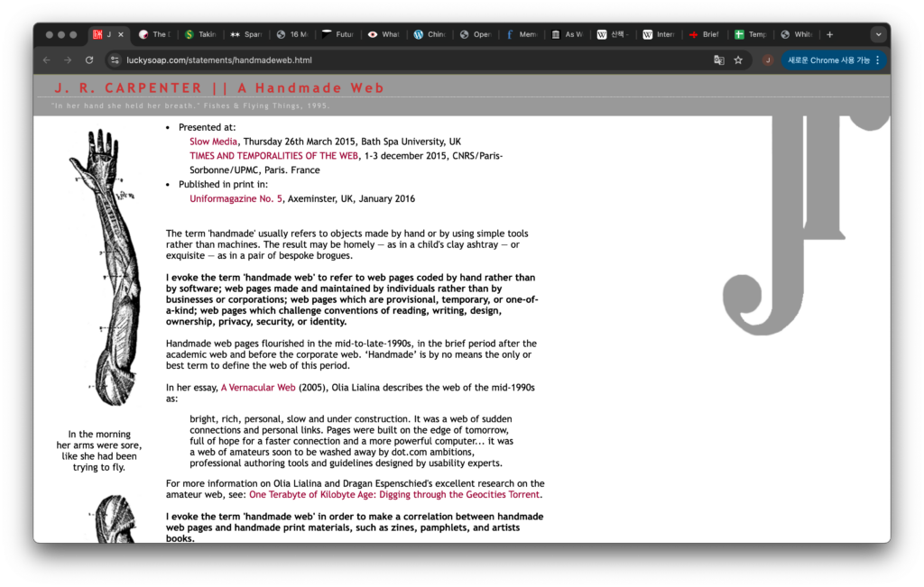The width and height of the screenshot is (924, 587).
Task: Open a new tab with plus icon
Action: tap(829, 34)
